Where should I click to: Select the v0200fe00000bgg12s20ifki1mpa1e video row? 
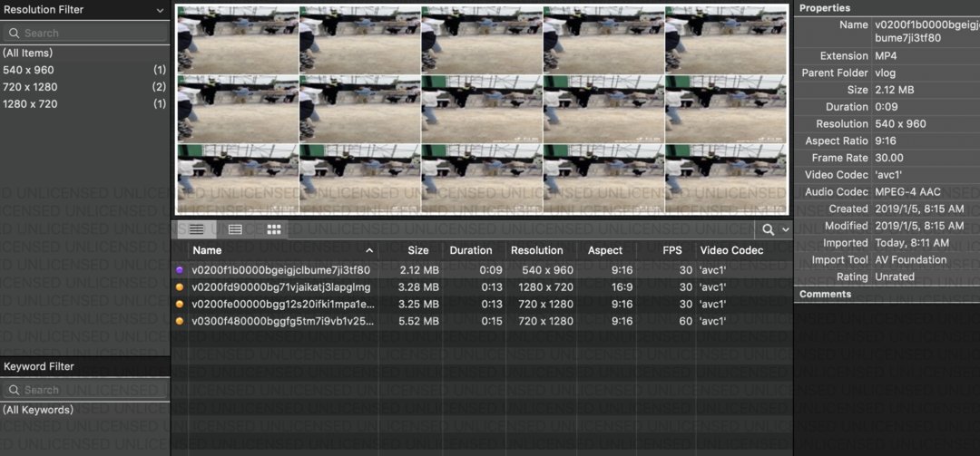(x=282, y=305)
